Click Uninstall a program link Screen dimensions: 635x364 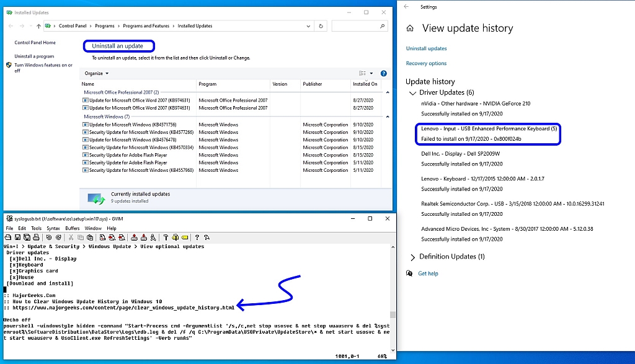point(34,56)
